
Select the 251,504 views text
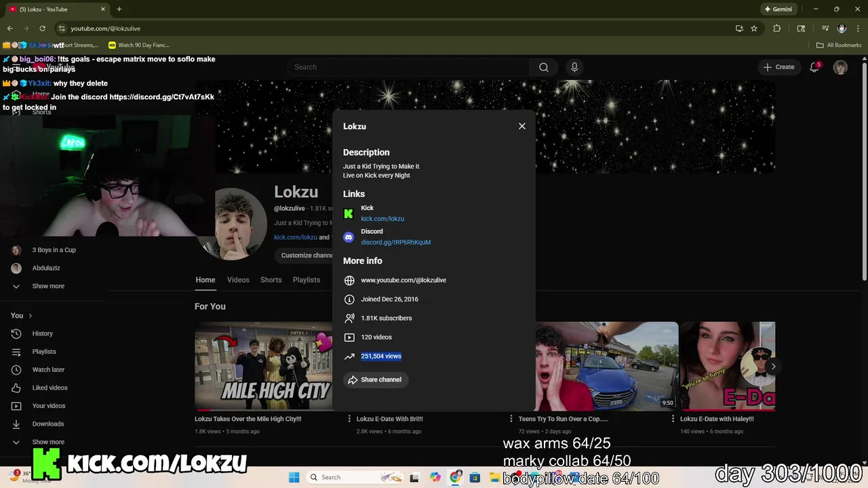pos(381,356)
